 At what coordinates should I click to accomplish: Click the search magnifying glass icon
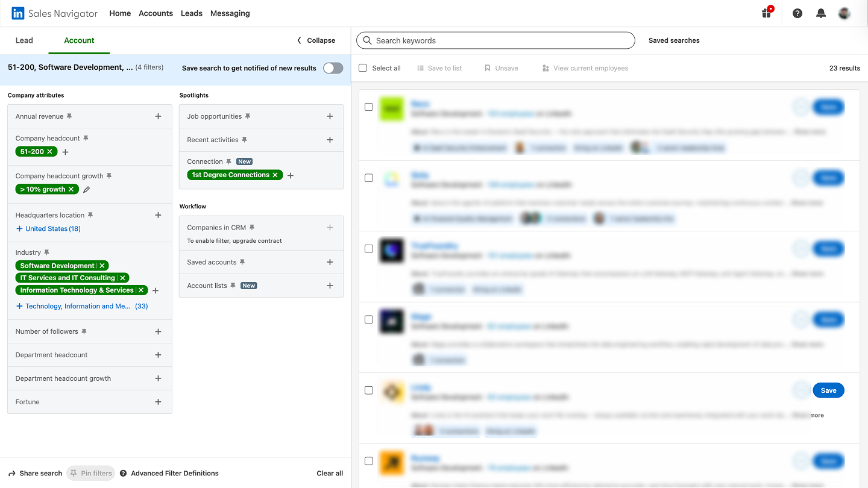coord(368,40)
